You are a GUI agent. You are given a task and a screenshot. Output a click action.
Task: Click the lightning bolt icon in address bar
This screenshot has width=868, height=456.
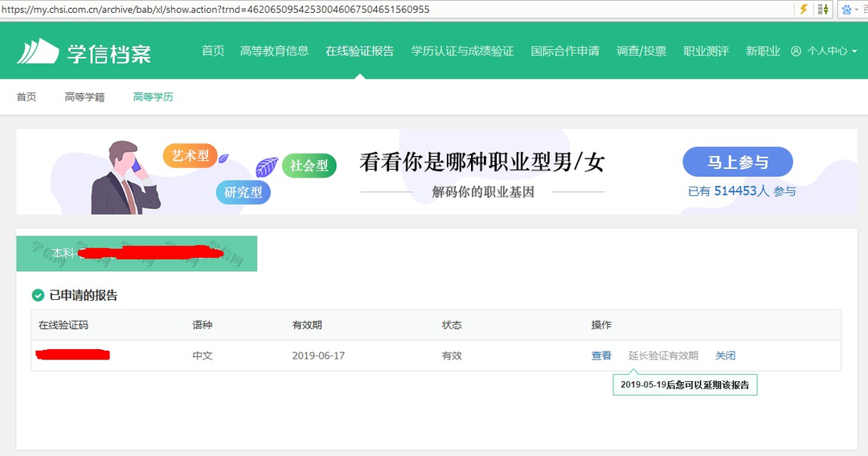point(804,9)
